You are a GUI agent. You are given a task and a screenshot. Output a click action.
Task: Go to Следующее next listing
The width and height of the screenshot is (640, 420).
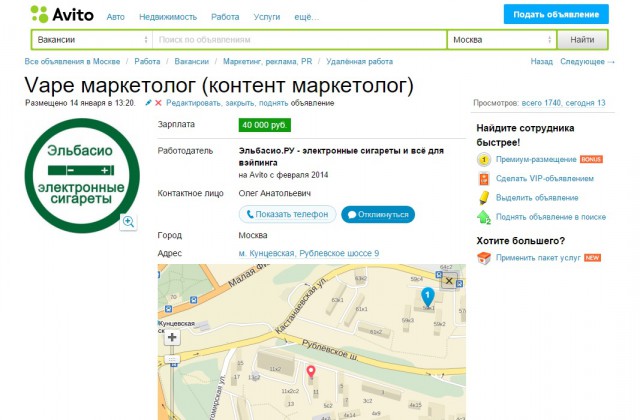pos(587,62)
